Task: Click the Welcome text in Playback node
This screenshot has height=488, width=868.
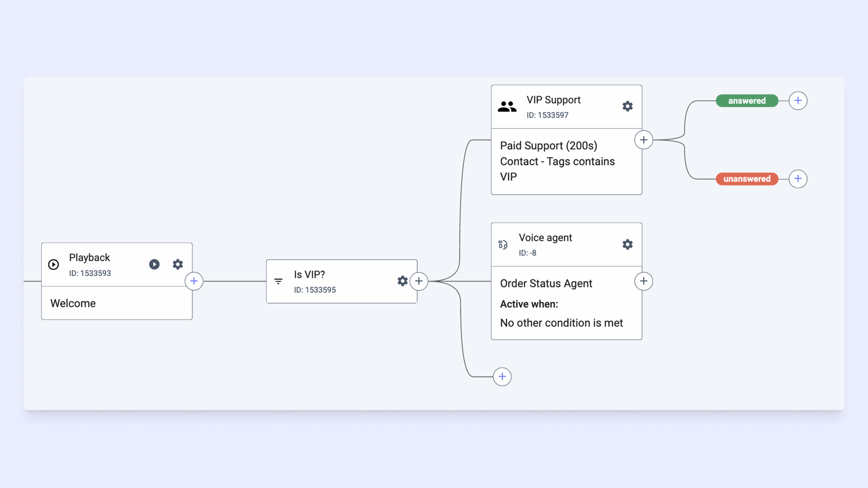Action: [x=73, y=303]
